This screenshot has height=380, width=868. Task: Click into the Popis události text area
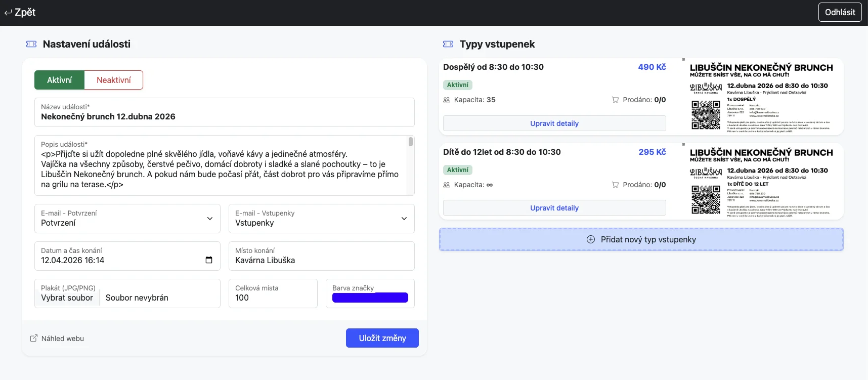221,165
